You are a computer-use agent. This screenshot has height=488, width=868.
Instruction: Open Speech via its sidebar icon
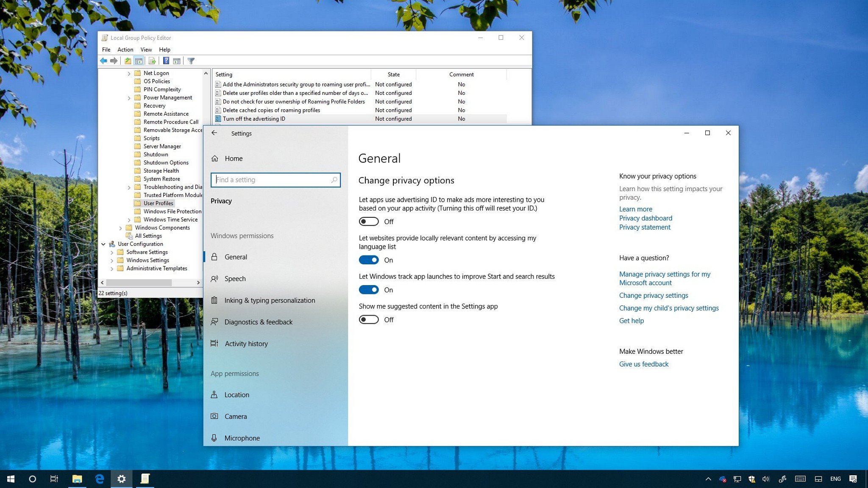214,279
